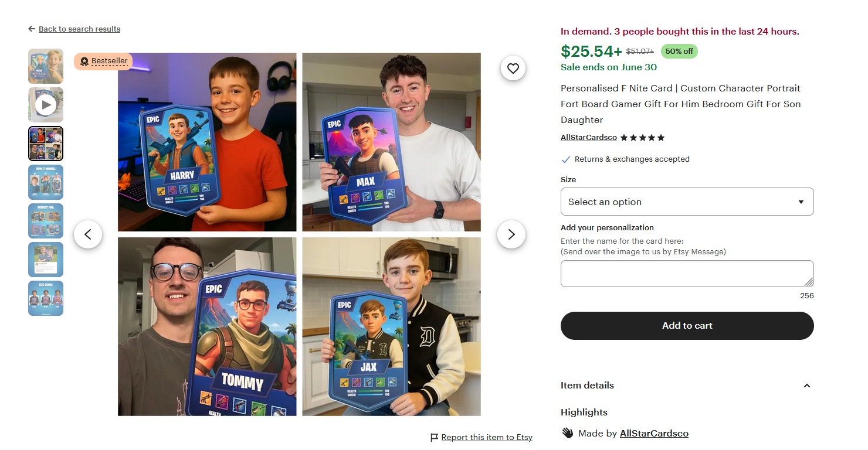Open Made by AllStarCardsco link in Highlights
Screen dimensions: 868x450
(x=654, y=434)
